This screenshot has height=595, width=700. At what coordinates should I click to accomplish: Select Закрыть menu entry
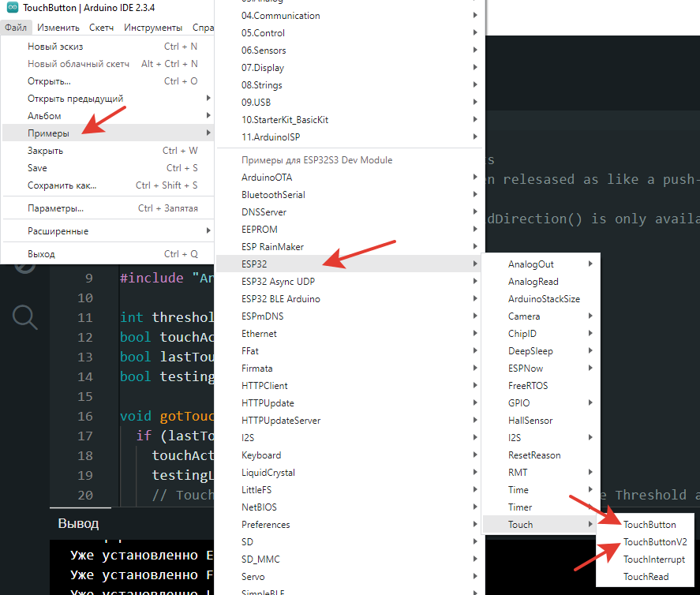[x=108, y=151]
